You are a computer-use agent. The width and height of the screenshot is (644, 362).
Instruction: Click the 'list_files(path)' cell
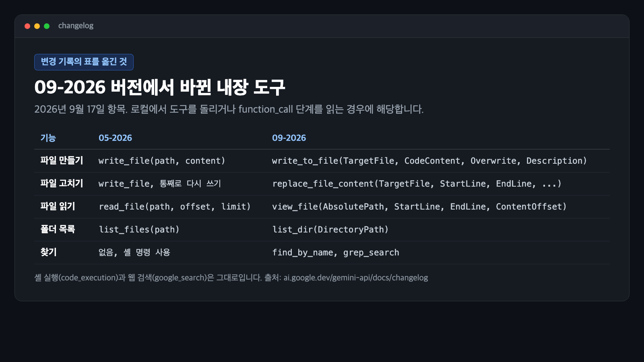point(139,230)
